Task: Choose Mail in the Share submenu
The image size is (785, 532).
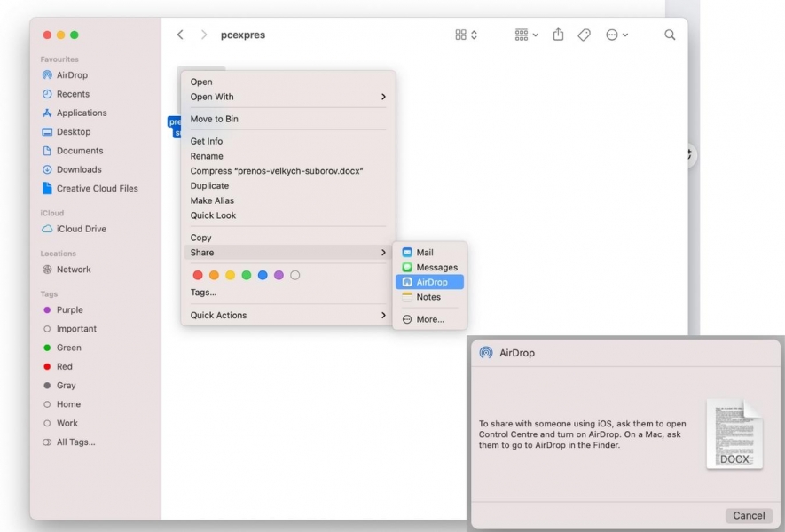Action: tap(430, 252)
